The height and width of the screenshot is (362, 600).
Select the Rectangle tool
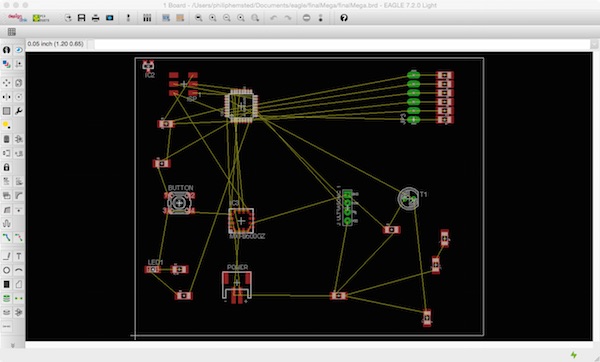click(x=7, y=284)
